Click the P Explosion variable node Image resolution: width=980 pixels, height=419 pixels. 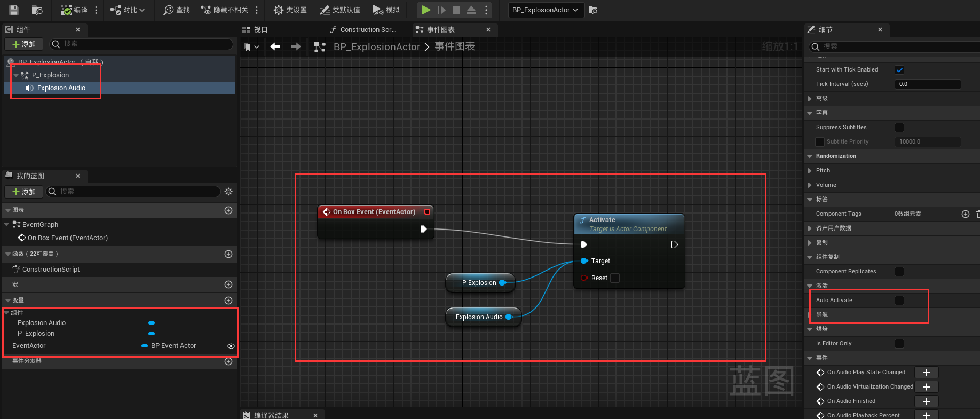pyautogui.click(x=479, y=283)
